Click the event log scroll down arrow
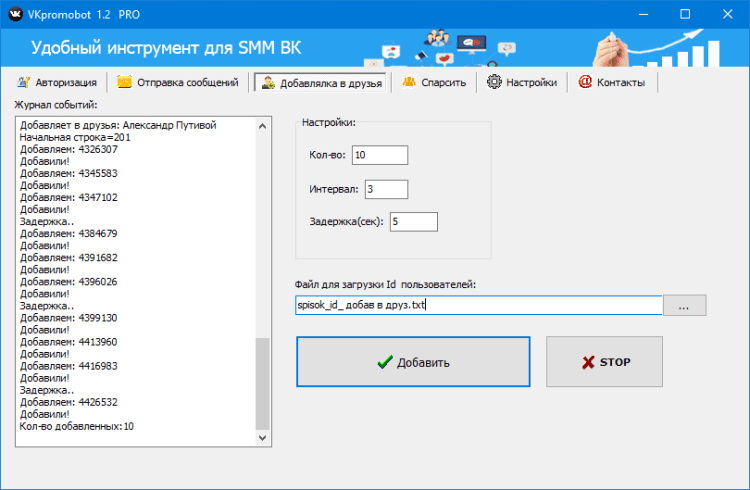 [262, 438]
